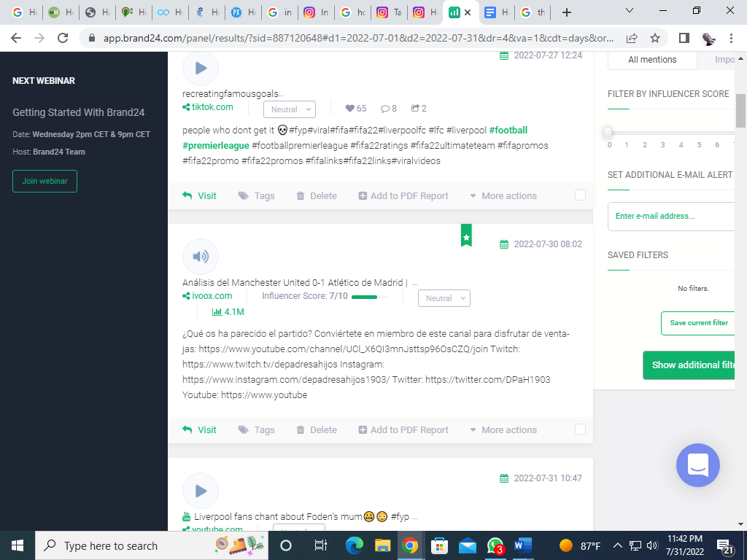Expand More actions for TikTok mention
Image resolution: width=747 pixels, height=560 pixels.
click(503, 195)
